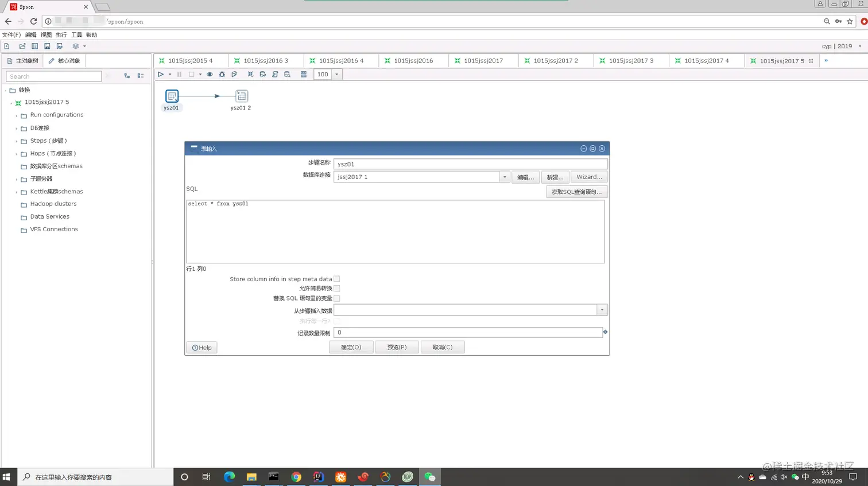Open the 数据库连接 dropdown arrow
Viewport: 868px width, 486px height.
point(505,177)
